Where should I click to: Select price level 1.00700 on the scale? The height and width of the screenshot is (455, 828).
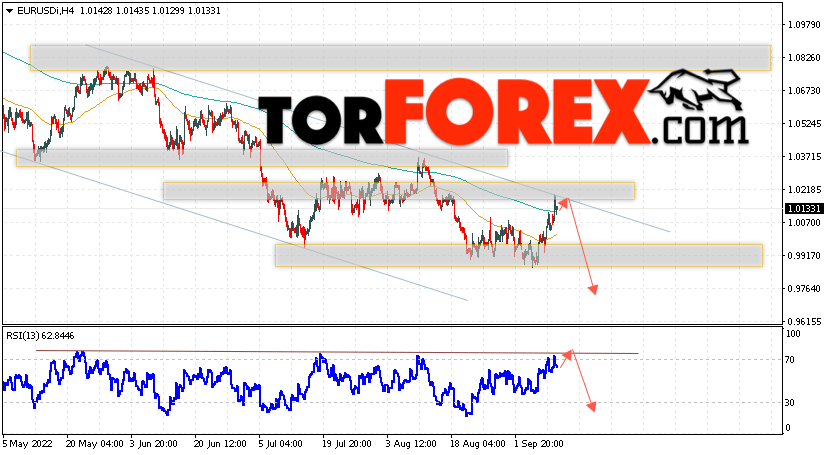click(804, 223)
